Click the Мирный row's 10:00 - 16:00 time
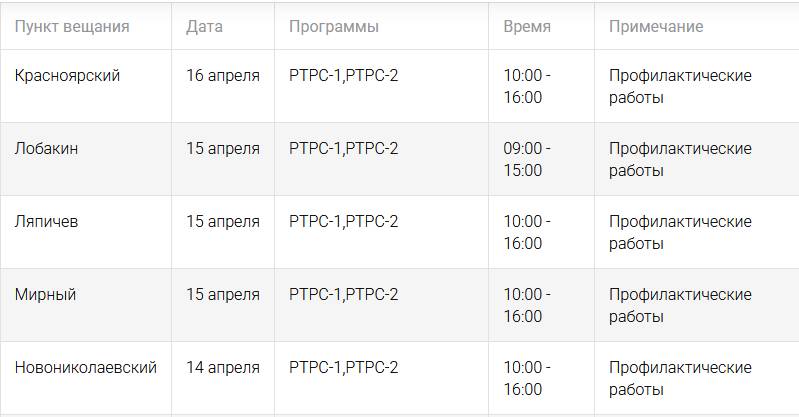799x417 pixels. pyautogui.click(x=526, y=305)
